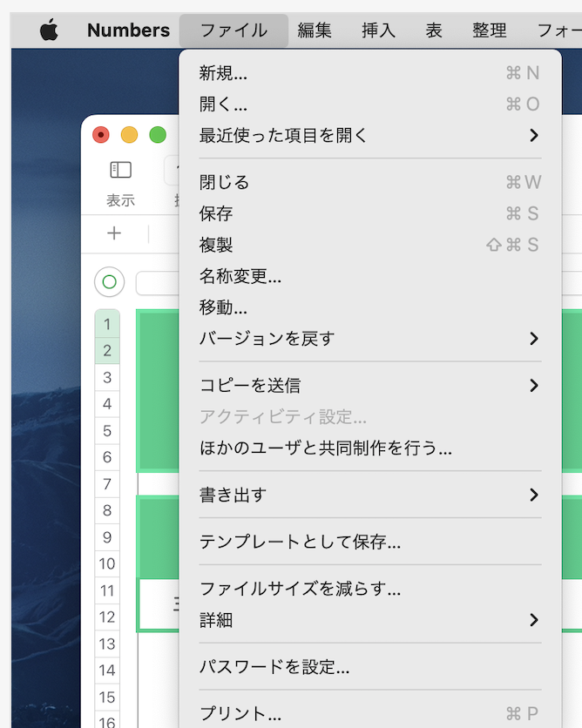Open the Apple menu
Screen dimensions: 582x728
point(49,30)
